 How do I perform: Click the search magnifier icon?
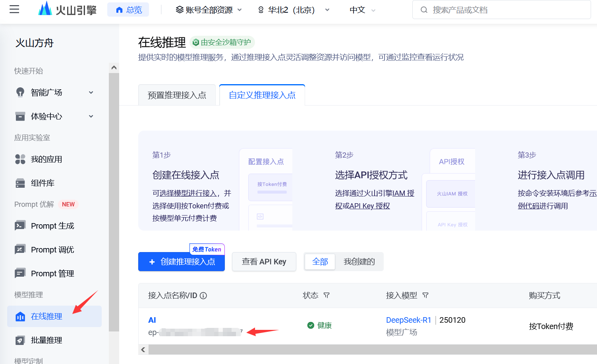[x=424, y=10]
